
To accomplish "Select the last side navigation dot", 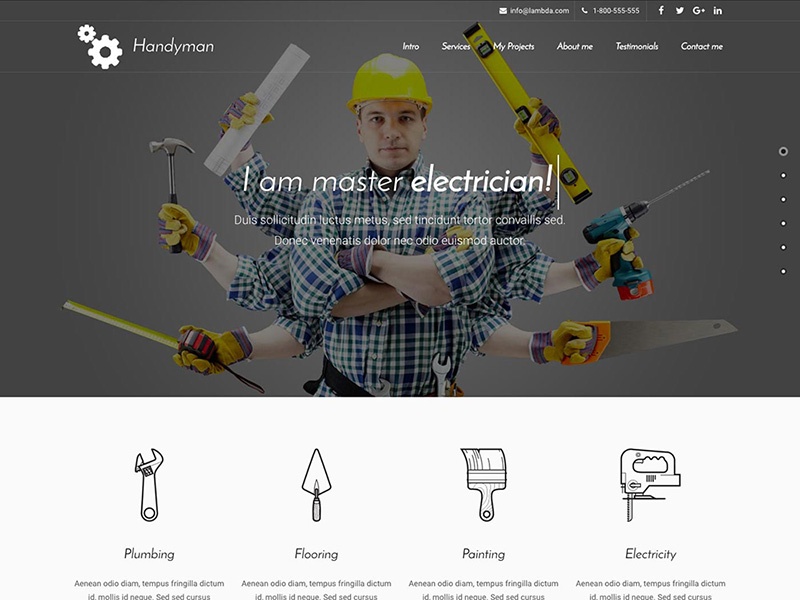I will [x=783, y=271].
